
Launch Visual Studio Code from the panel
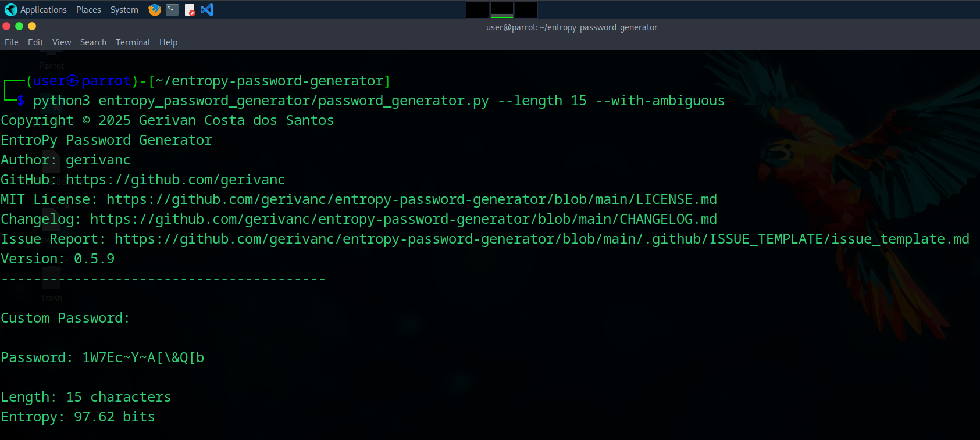point(207,10)
